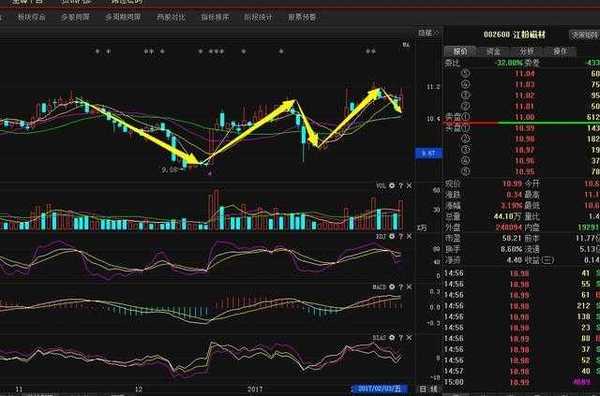Image resolution: width=600 pixels, height=396 pixels.
Task: Open the daily period selector at chart bottom
Action: pos(429,389)
